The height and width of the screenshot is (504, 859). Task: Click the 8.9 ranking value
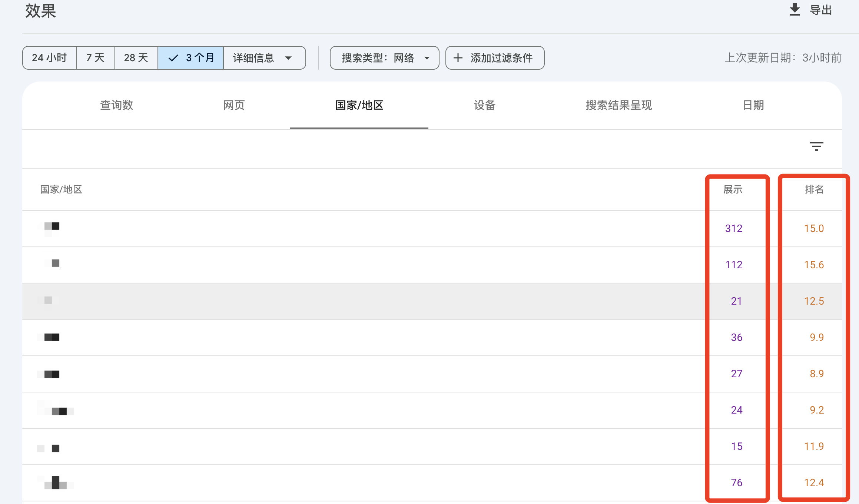pyautogui.click(x=817, y=374)
